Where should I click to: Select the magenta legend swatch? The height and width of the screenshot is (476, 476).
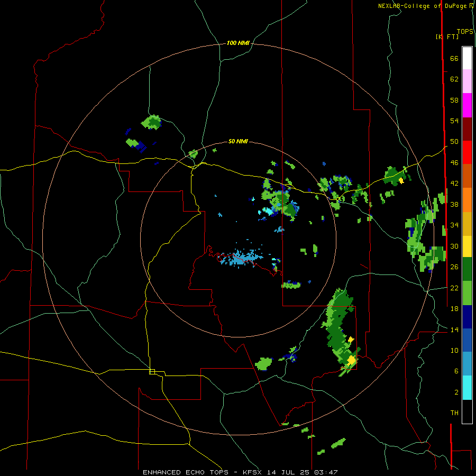(467, 105)
